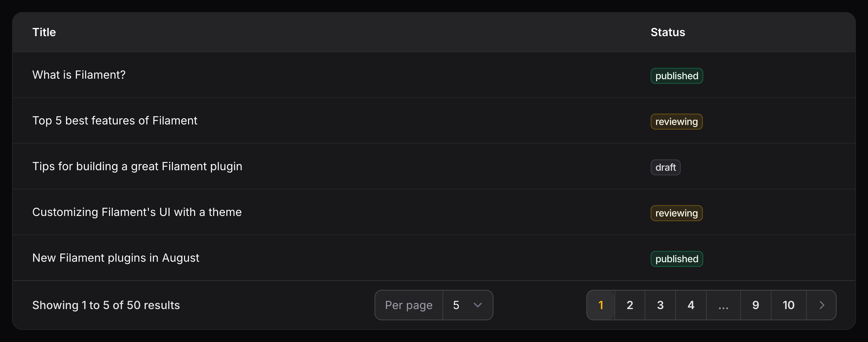Image resolution: width=868 pixels, height=342 pixels.
Task: Go to next page using chevron arrow
Action: 821,305
